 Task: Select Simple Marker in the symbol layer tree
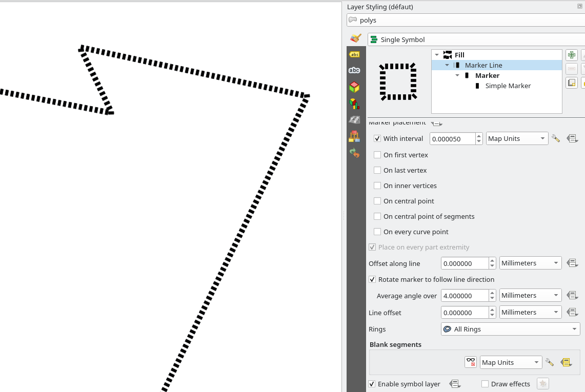coord(508,86)
